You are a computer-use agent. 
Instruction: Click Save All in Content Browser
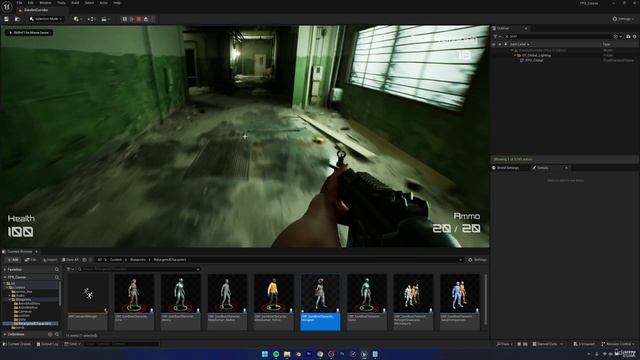point(70,260)
